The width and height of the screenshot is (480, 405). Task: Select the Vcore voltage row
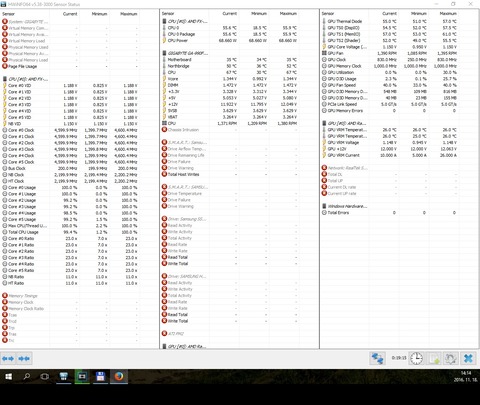click(230, 79)
